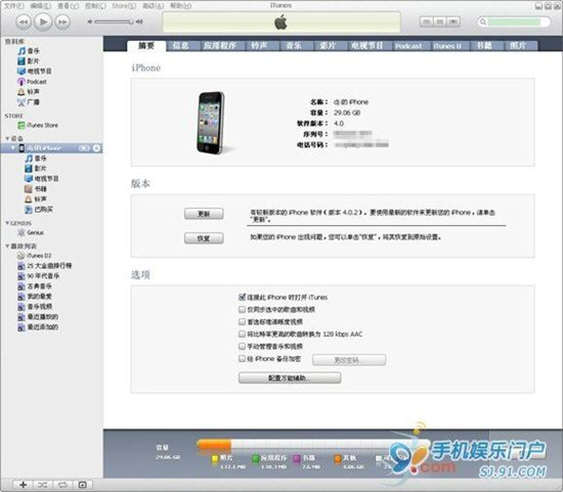Viewport: 563px width, 492px height.
Task: Click the 恢复 restore button
Action: point(204,238)
